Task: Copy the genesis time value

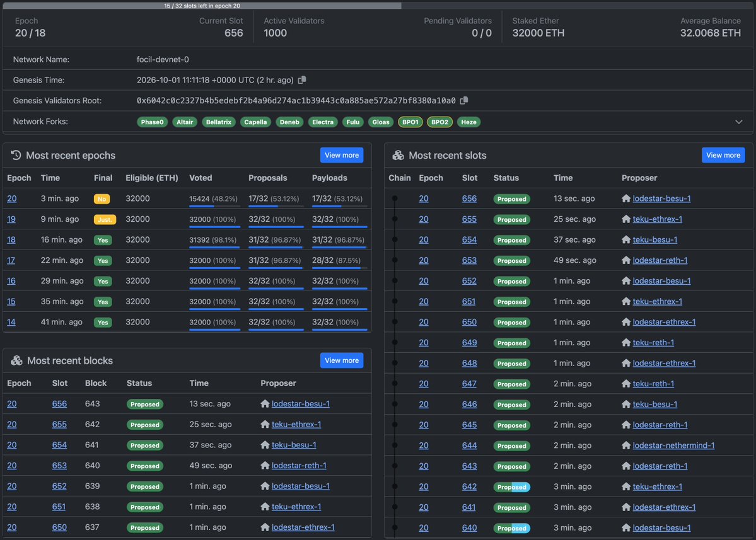Action: pyautogui.click(x=302, y=80)
